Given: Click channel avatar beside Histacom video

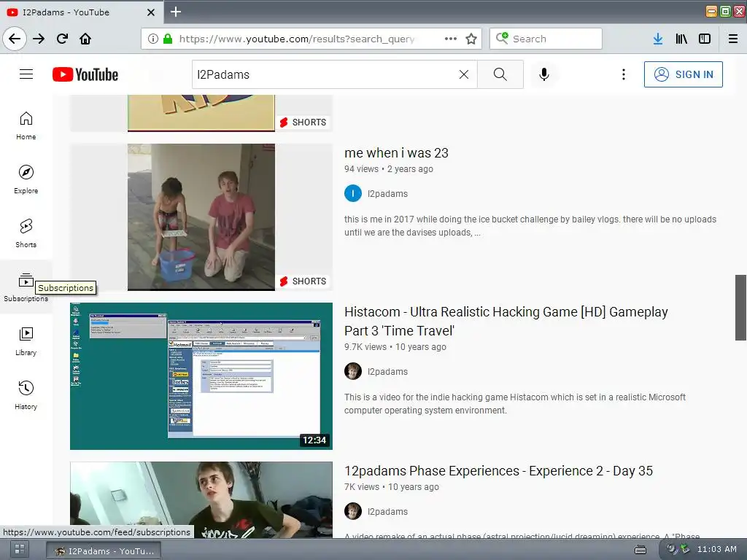Looking at the screenshot, I should point(353,371).
